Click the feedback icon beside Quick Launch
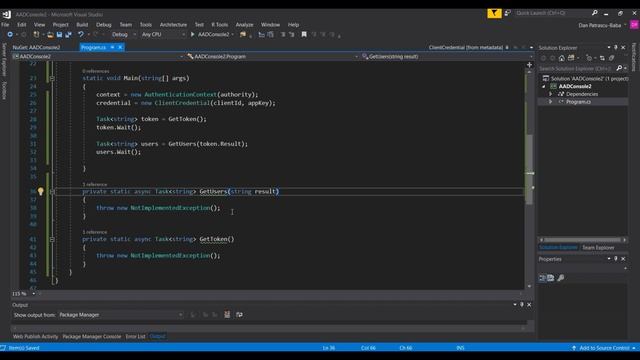The image size is (640, 360). pos(507,13)
